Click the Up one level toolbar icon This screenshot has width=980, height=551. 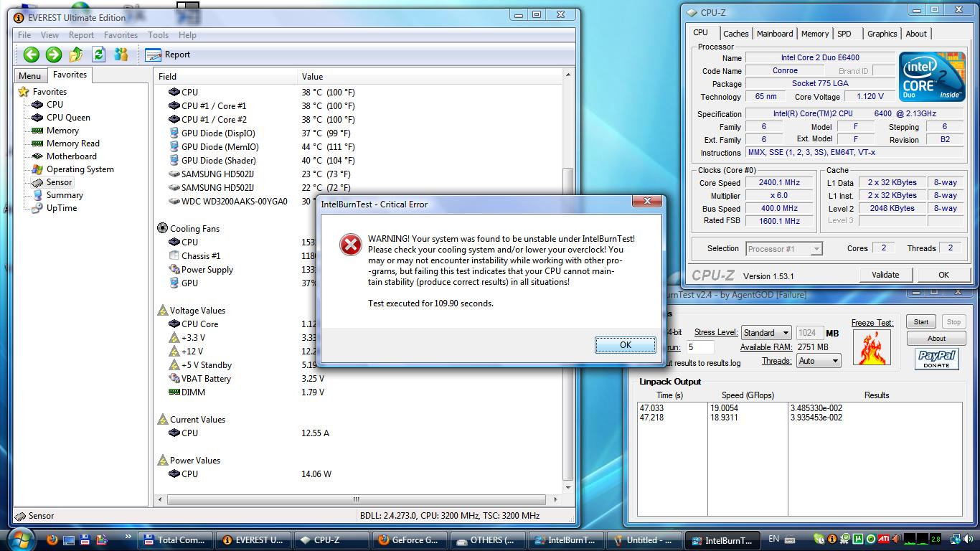(x=76, y=55)
